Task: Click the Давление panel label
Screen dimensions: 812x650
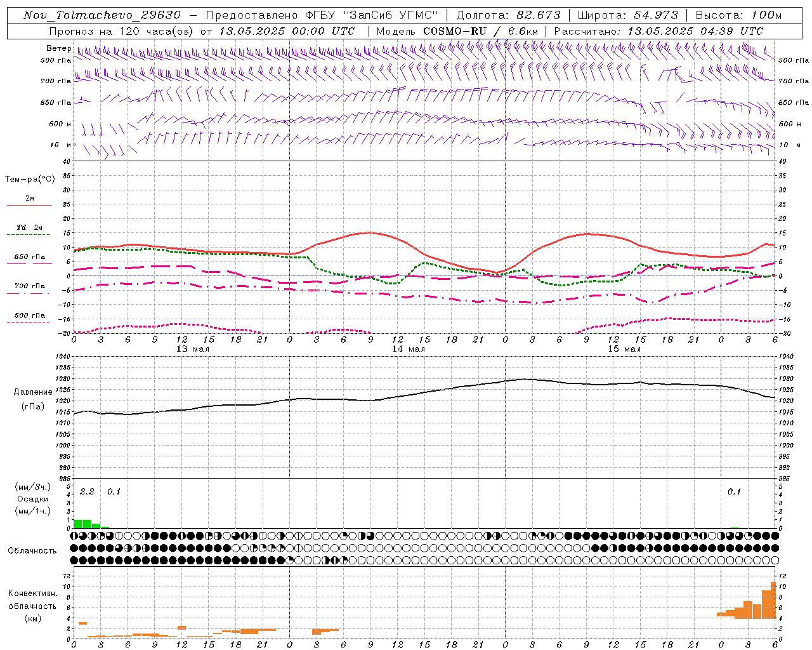Action: pyautogui.click(x=33, y=392)
